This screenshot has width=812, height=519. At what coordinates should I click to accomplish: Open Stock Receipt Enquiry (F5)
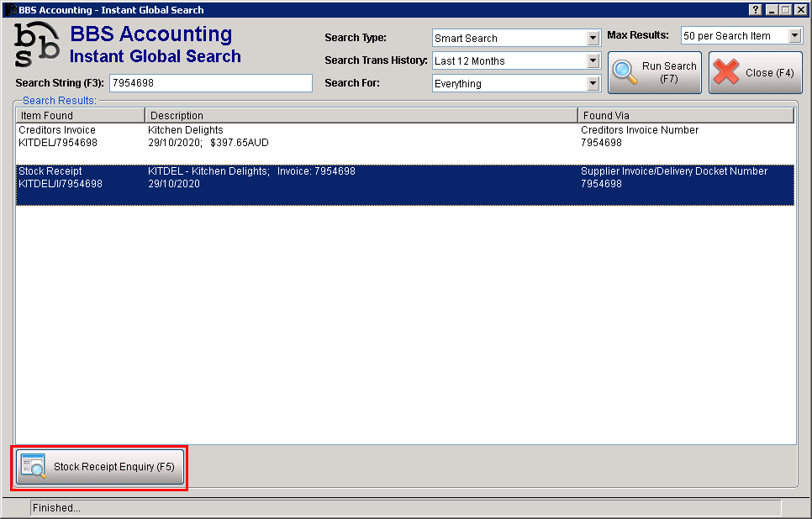99,467
